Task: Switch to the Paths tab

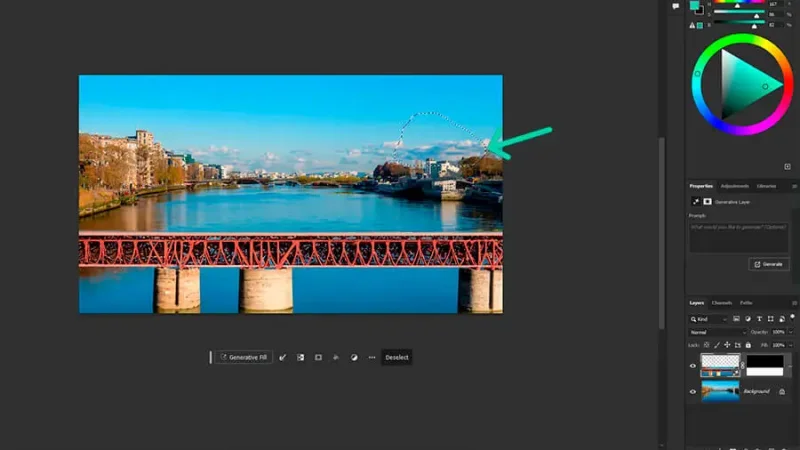Action: (x=746, y=303)
